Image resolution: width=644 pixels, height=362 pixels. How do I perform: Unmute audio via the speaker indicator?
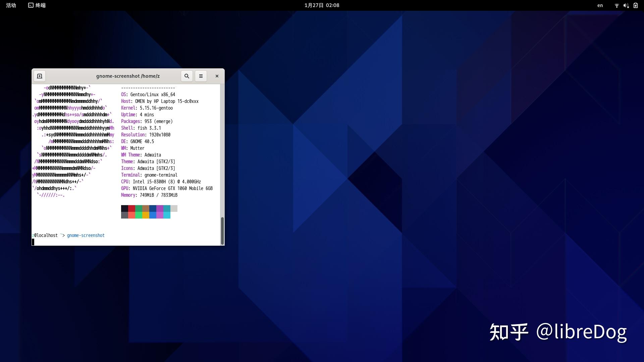(x=626, y=5)
